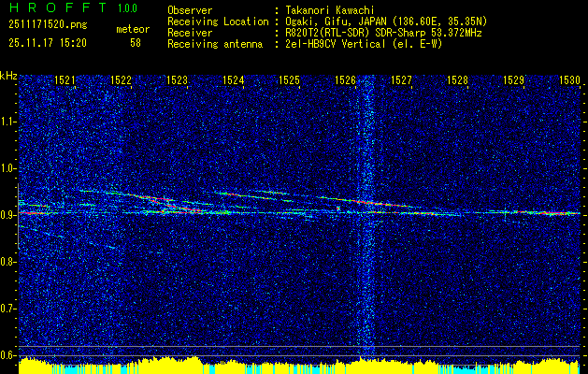Click the Ogaki, Gifu, JAPAN location text
This screenshot has height=374, width=588.
point(386,22)
